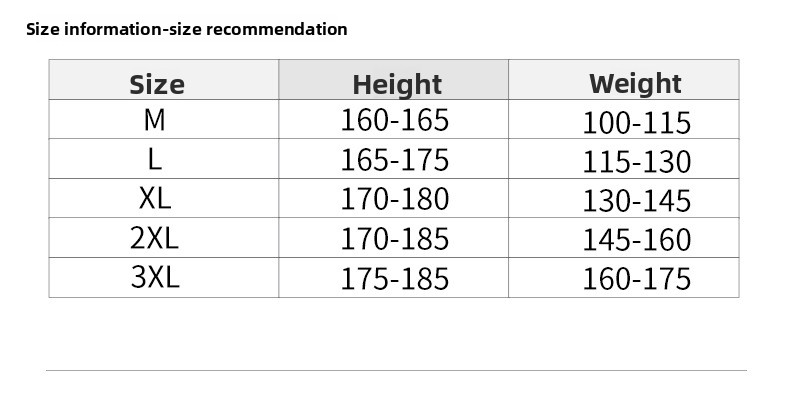Click the 130-145 weight cell
This screenshot has width=790, height=420.
[636, 201]
